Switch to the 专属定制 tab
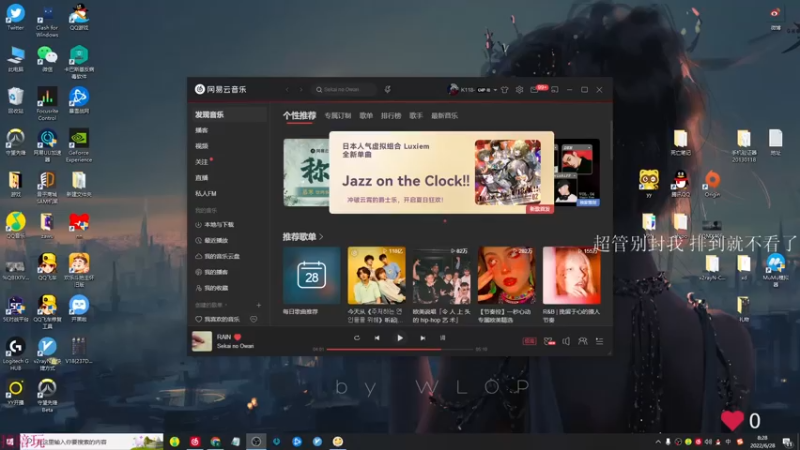Image resolution: width=800 pixels, height=450 pixels. pos(338,116)
